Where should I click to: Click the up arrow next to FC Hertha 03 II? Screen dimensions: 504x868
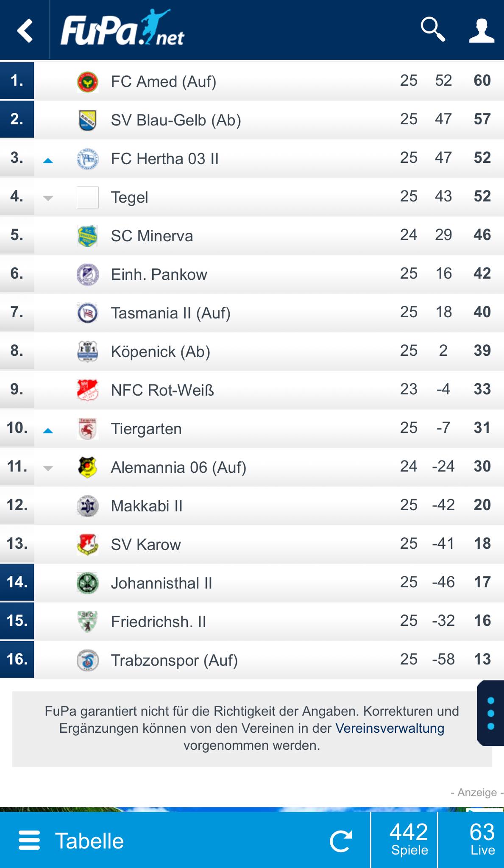click(x=48, y=160)
